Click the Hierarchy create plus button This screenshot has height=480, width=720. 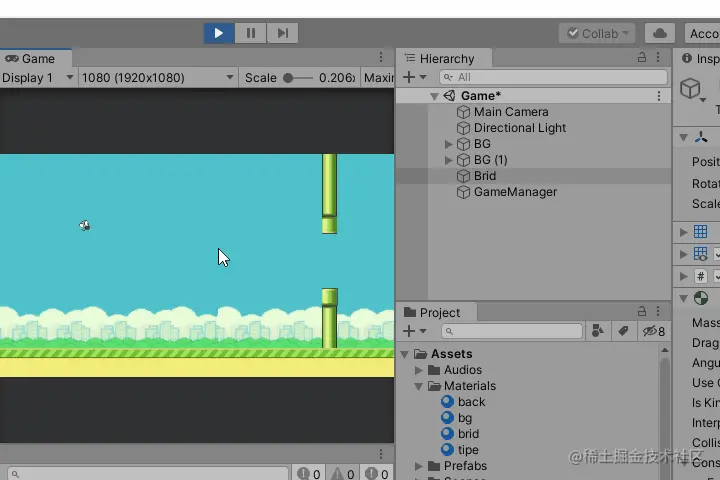tap(414, 77)
